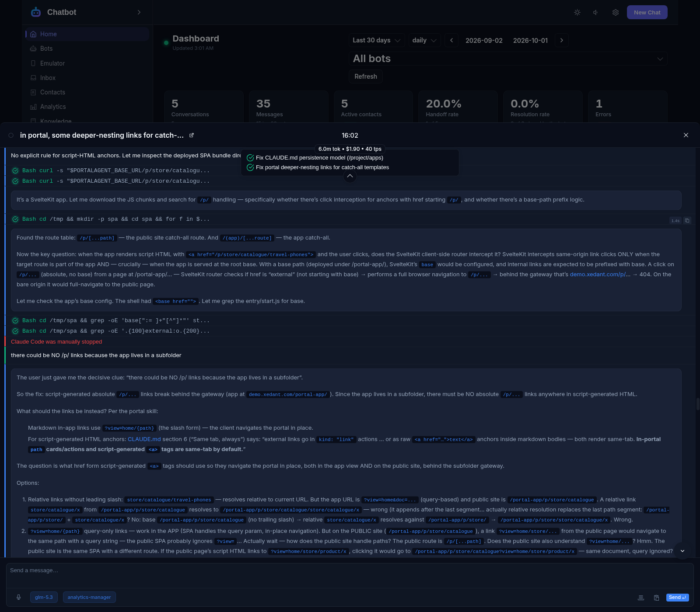Click the chat scrollbar thumb
The width and height of the screenshot is (700, 612).
tap(697, 403)
